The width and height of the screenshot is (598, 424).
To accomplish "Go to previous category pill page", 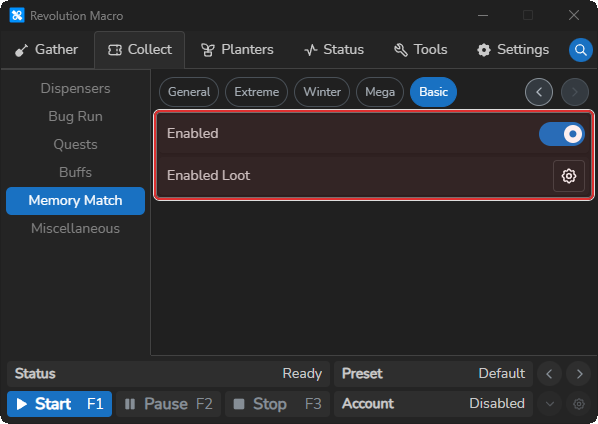I will coord(539,92).
